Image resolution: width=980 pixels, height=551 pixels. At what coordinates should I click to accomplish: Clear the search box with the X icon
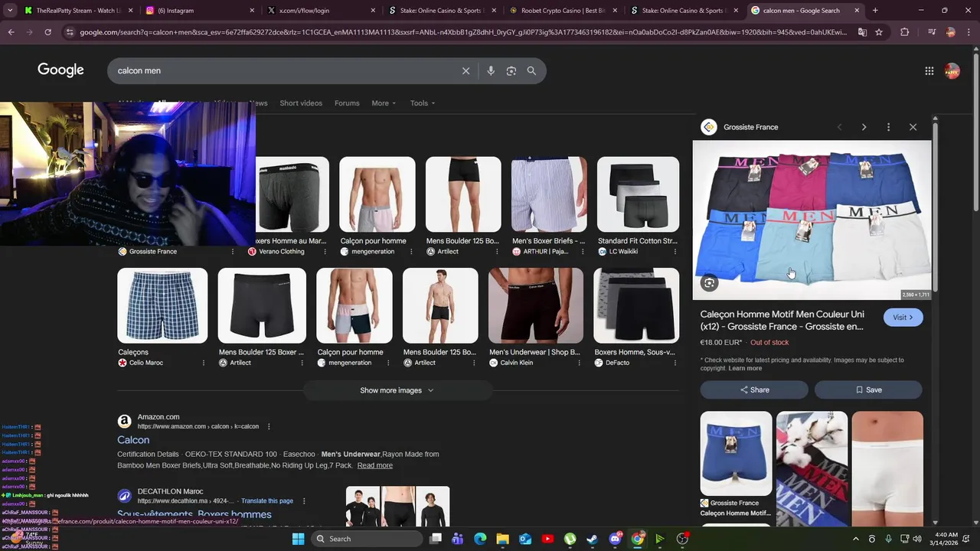tap(465, 70)
